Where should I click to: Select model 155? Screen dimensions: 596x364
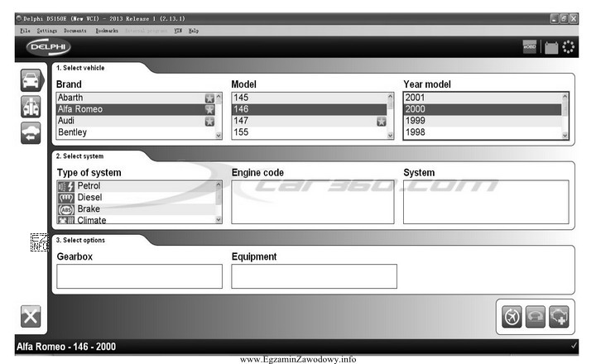point(310,132)
